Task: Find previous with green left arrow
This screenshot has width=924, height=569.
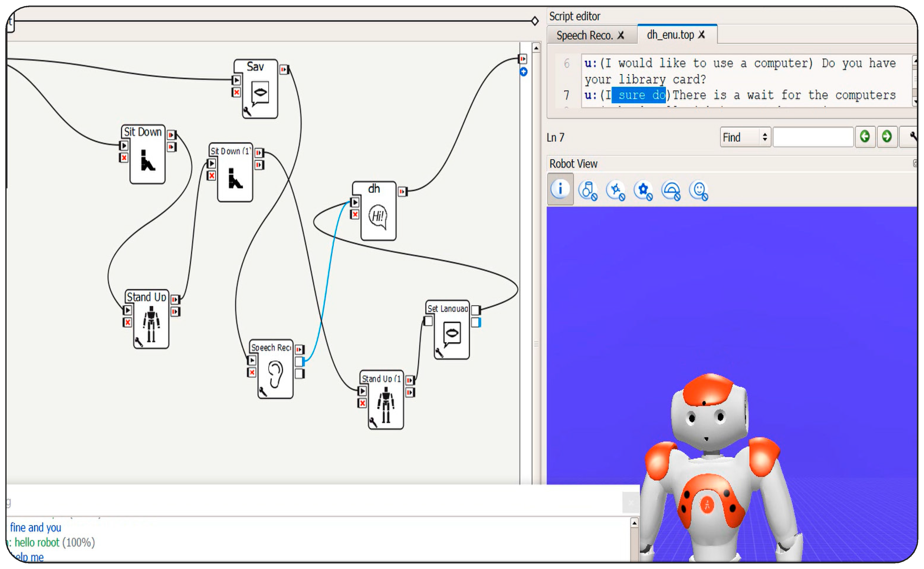Action: point(865,137)
